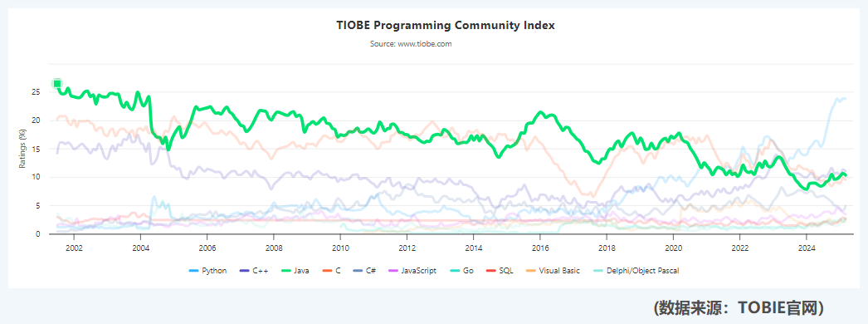Screen dimensions: 868x324
Task: Click the green Java data point marker
Action: pyautogui.click(x=57, y=84)
